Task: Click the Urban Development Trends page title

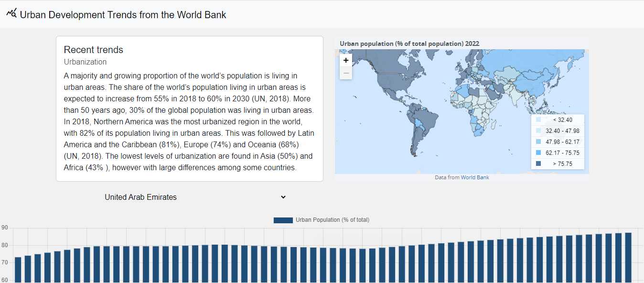Action: [x=123, y=15]
